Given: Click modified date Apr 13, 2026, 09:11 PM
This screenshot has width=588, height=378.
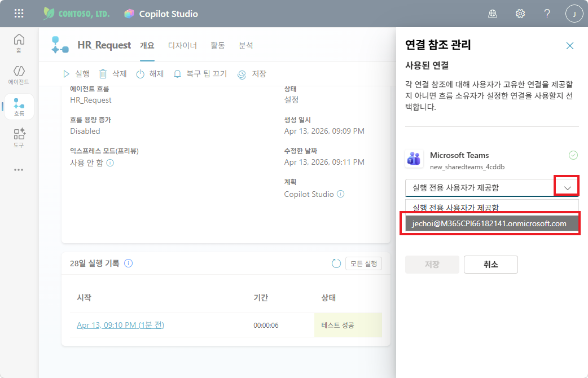Looking at the screenshot, I should (x=324, y=162).
